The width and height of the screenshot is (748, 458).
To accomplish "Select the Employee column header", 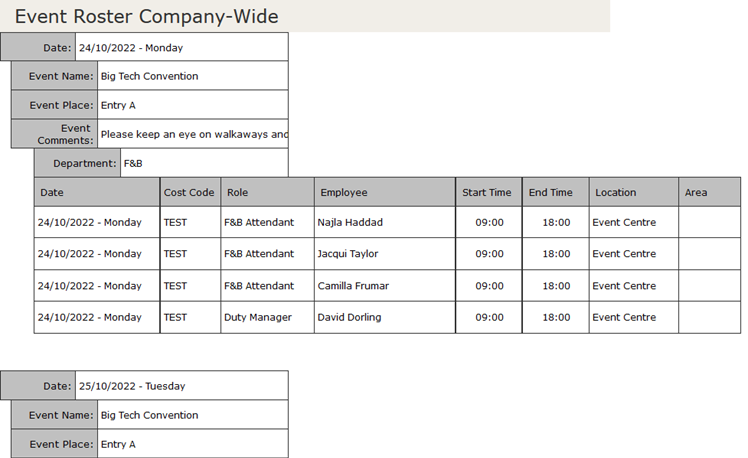I will point(344,192).
